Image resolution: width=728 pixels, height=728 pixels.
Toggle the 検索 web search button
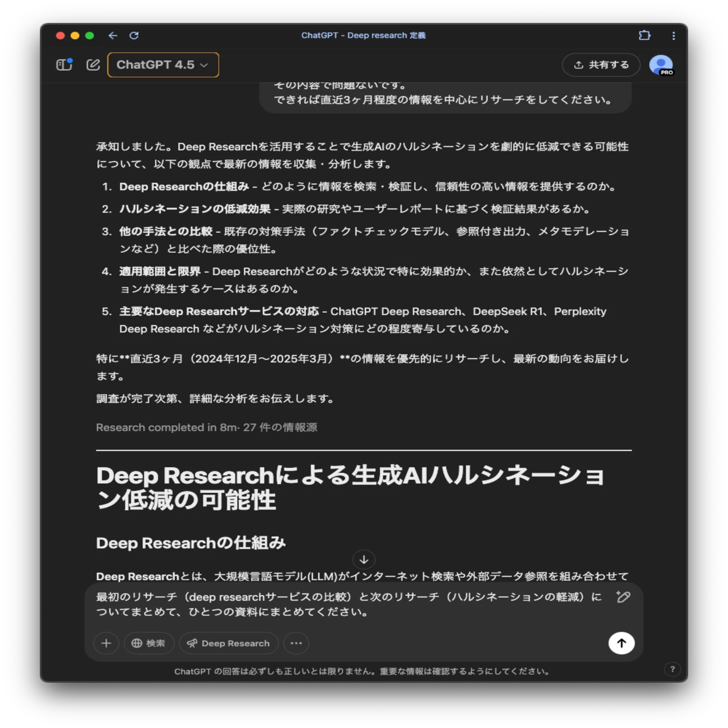click(149, 643)
